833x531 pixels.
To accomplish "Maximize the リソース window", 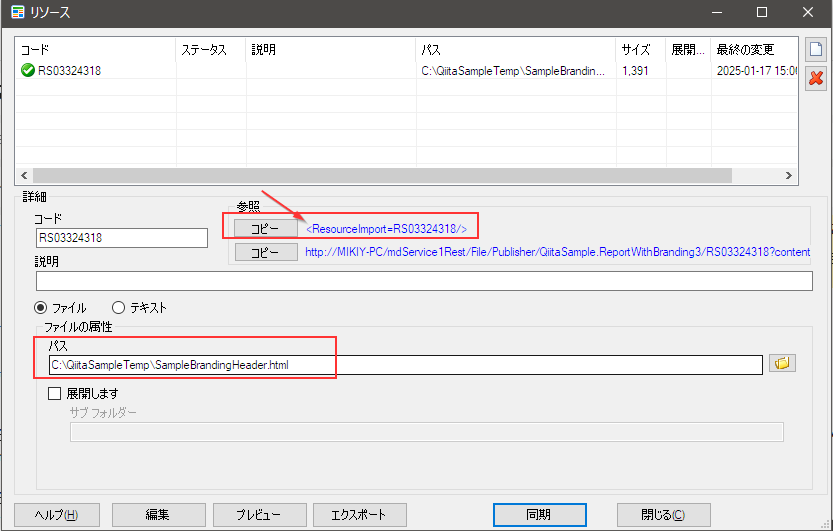I will coord(762,12).
